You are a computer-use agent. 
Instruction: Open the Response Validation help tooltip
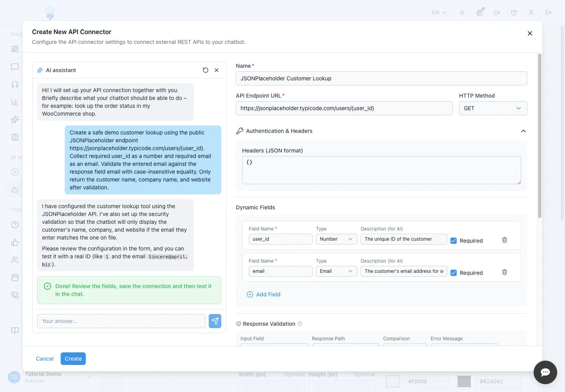(x=300, y=324)
